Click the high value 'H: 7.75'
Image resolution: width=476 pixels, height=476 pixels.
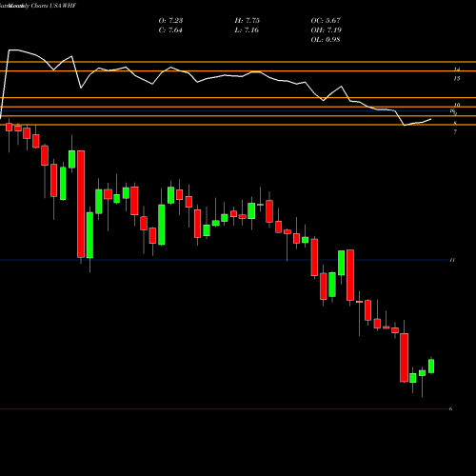pyautogui.click(x=248, y=21)
